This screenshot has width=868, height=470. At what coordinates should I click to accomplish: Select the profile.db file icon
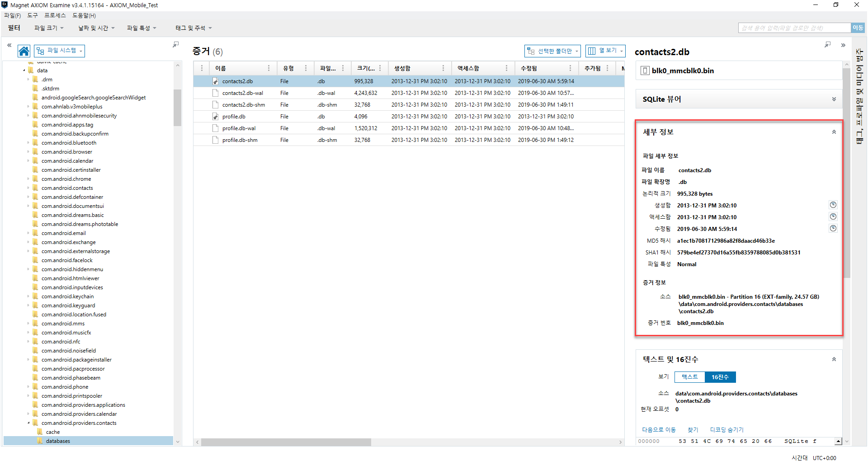click(x=216, y=117)
